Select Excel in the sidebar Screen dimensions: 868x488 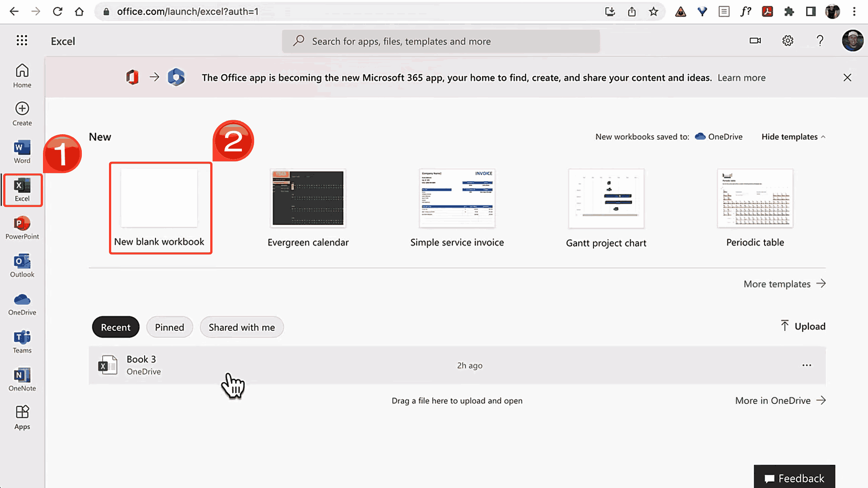[x=22, y=190]
